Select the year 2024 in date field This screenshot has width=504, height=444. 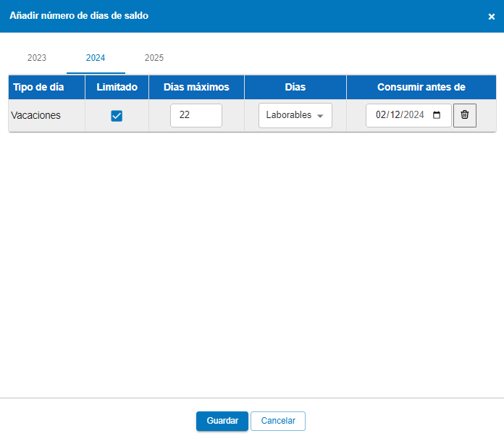point(413,115)
